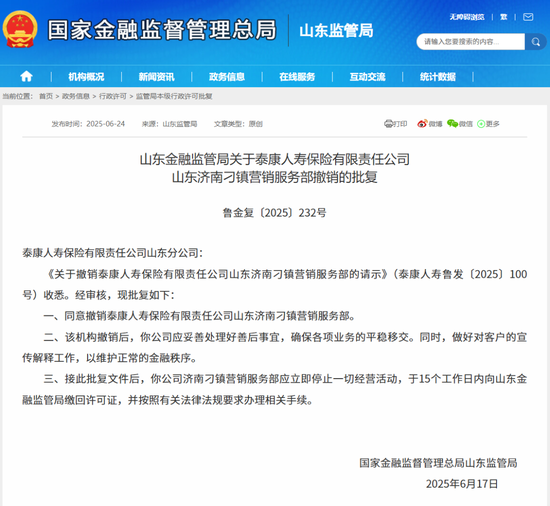Click the 山东监管局 header title
Screen dimensions: 550x506
pos(336,31)
